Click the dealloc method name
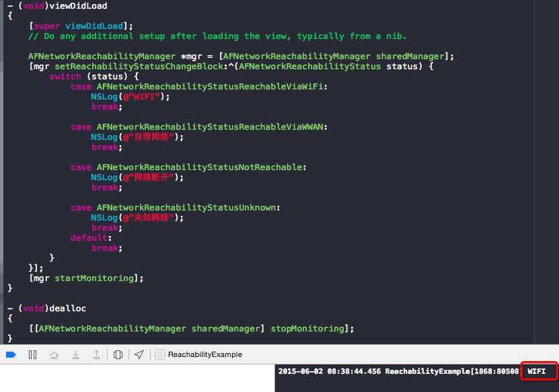This screenshot has height=392, width=559. 68,308
